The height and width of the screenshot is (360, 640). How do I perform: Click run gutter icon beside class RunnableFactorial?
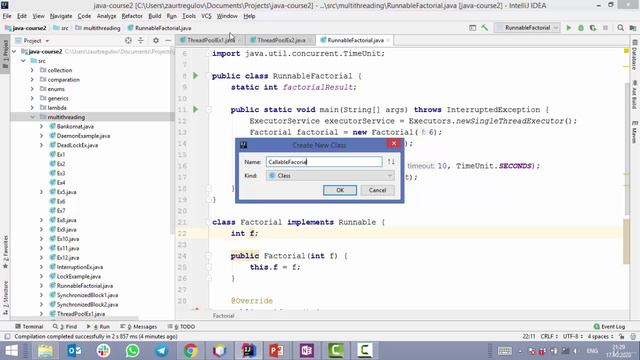pyautogui.click(x=196, y=76)
